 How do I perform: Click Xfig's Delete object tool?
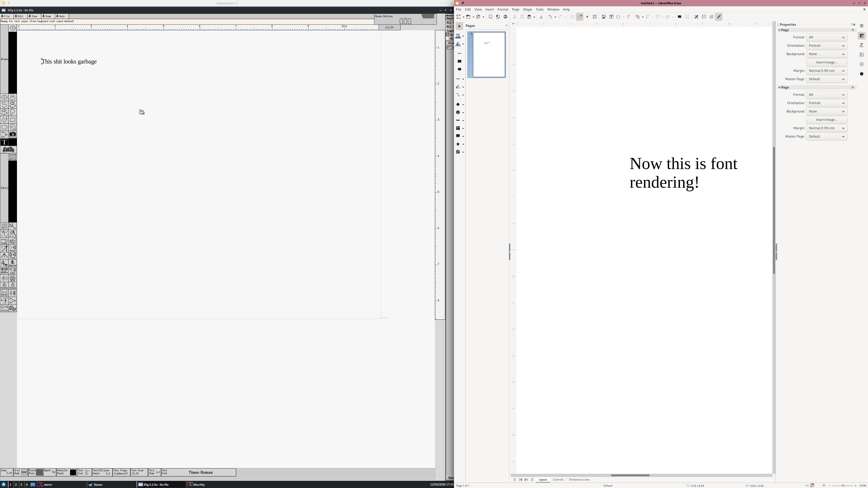pos(12,263)
